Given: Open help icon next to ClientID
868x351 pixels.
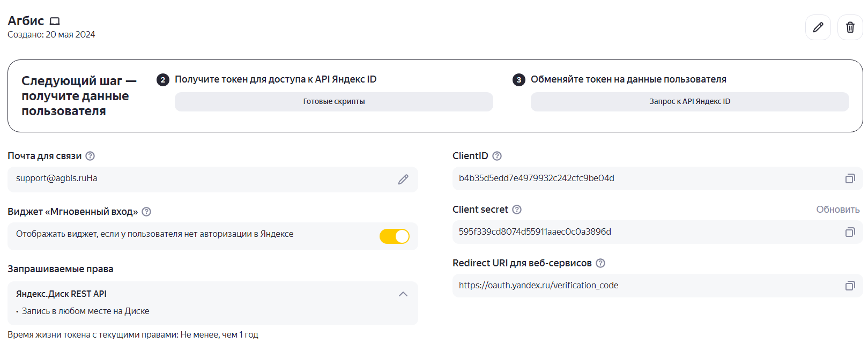Looking at the screenshot, I should tap(497, 156).
